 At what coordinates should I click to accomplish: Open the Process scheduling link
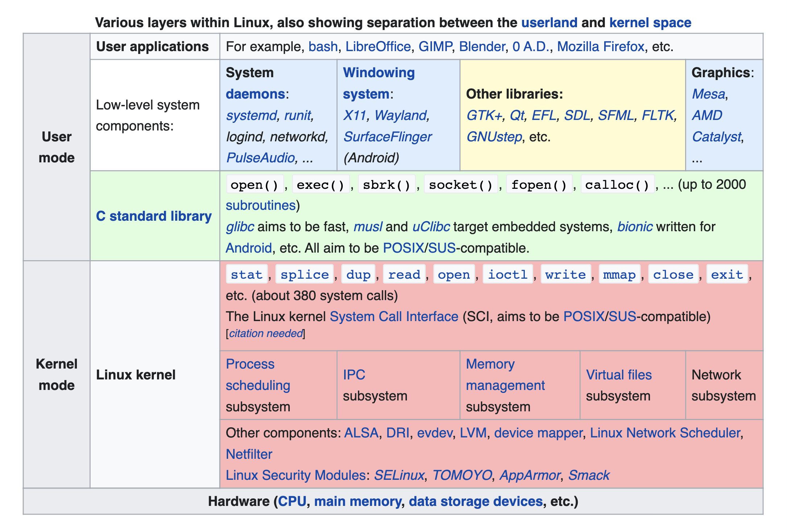(x=258, y=375)
